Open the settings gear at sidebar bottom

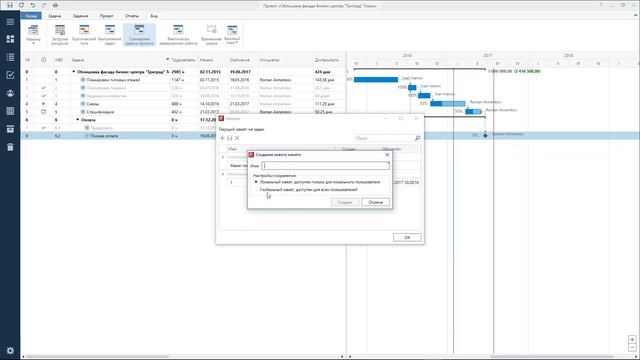click(x=10, y=350)
